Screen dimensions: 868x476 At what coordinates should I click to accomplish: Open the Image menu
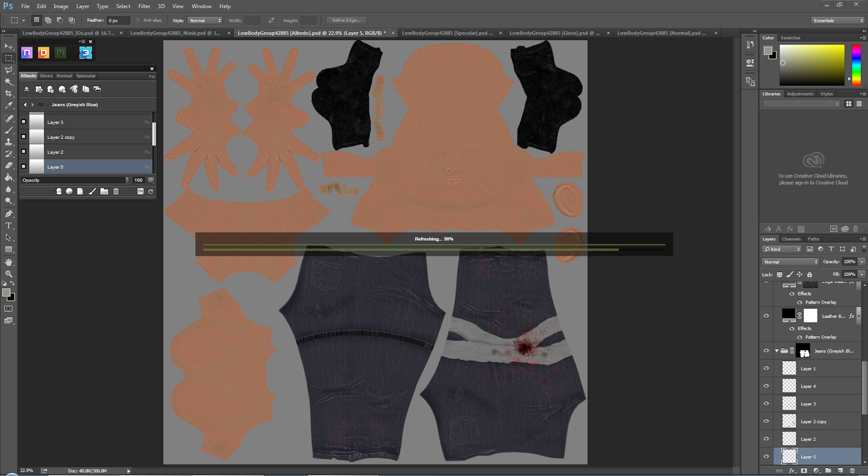(x=61, y=7)
